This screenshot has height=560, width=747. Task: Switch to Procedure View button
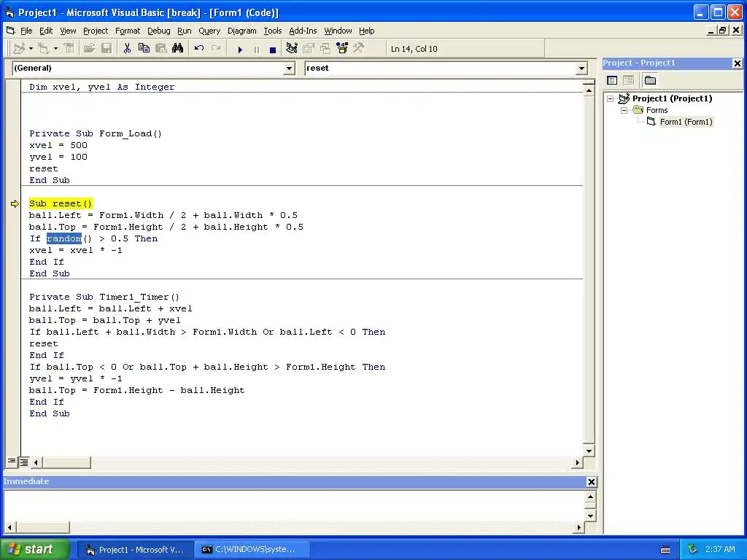click(12, 462)
